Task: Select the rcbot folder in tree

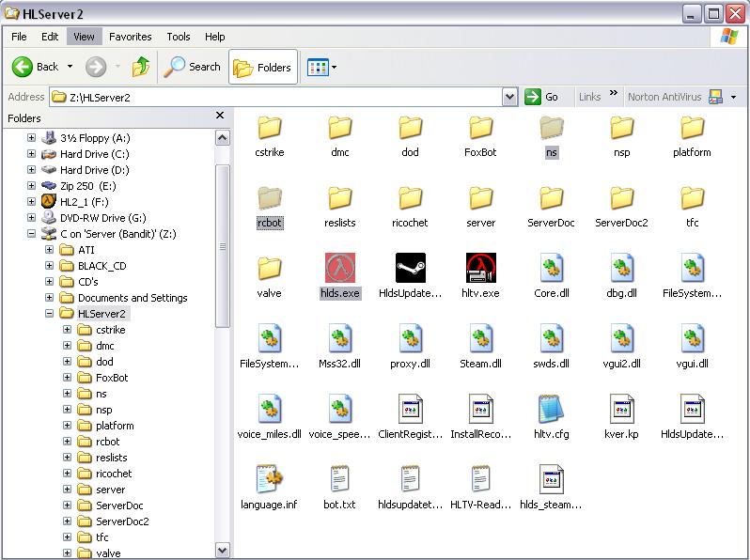Action: [108, 442]
